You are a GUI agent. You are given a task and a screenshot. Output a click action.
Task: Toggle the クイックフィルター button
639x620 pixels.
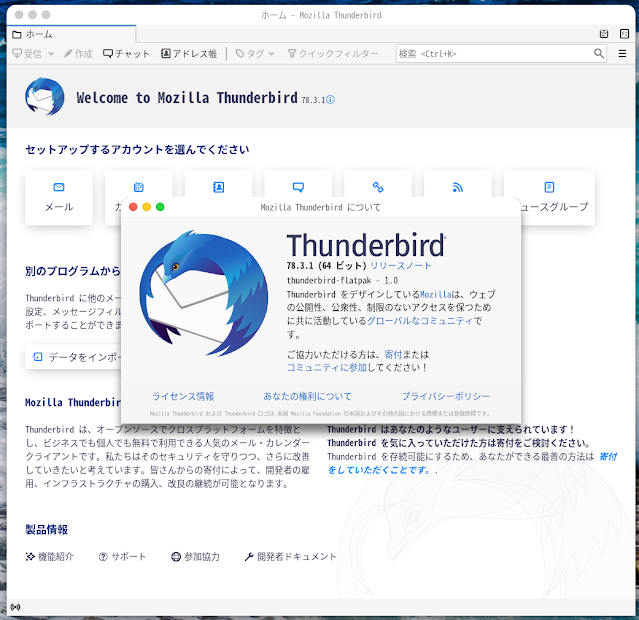[x=333, y=53]
